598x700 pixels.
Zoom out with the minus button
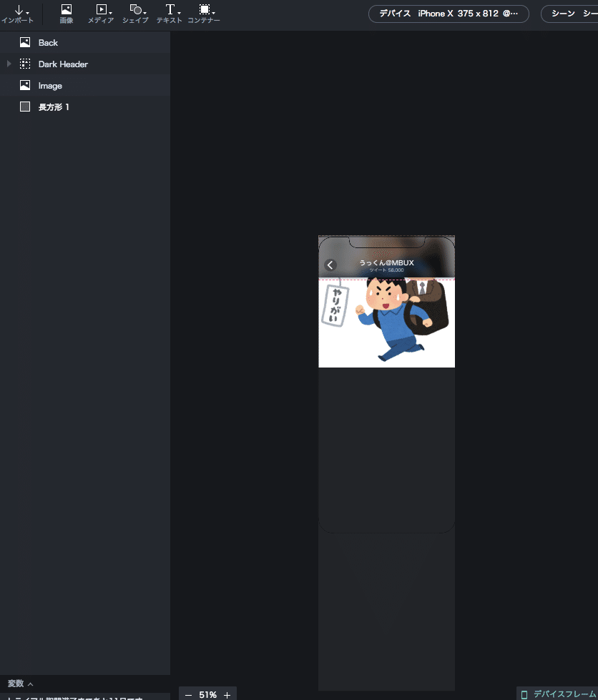click(x=188, y=695)
